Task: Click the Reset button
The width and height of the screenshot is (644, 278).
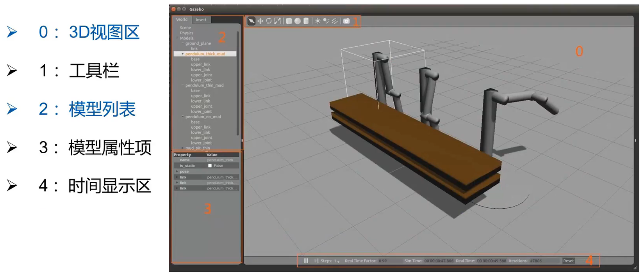Action: 568,261
